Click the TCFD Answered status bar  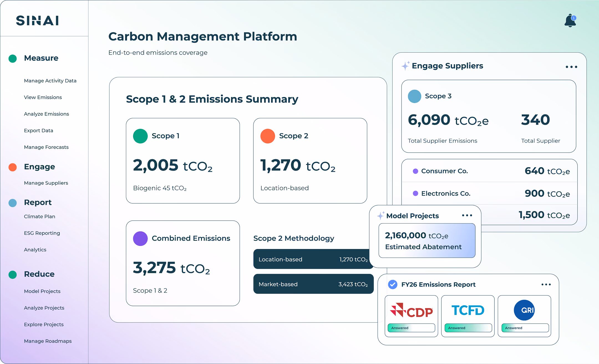pos(468,328)
